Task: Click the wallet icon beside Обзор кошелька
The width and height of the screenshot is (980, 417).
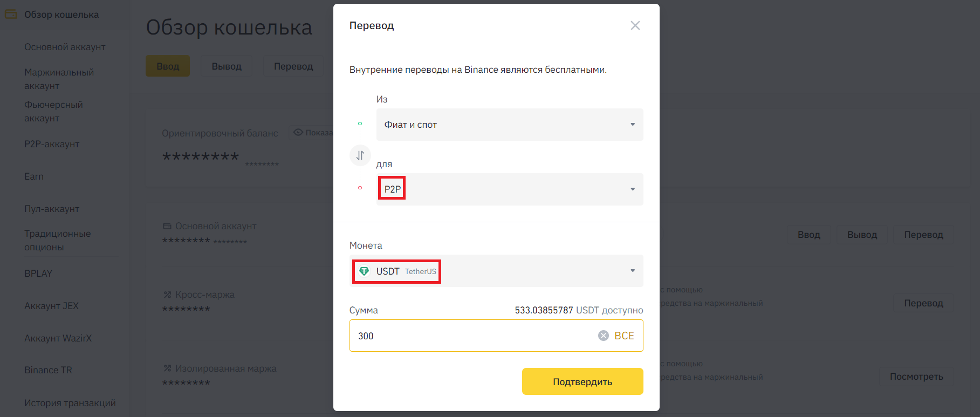Action: coord(11,15)
